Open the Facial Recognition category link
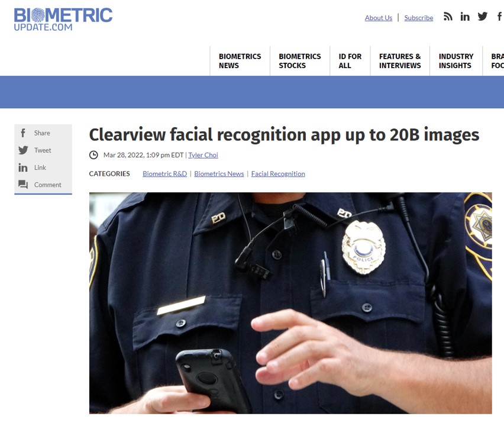The image size is (504, 426). click(x=278, y=173)
